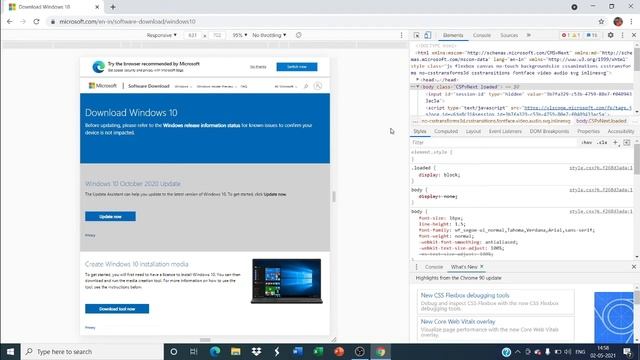Image resolution: width=640 pixels, height=360 pixels.
Task: Activate the inspect element picker icon
Action: 416,36
